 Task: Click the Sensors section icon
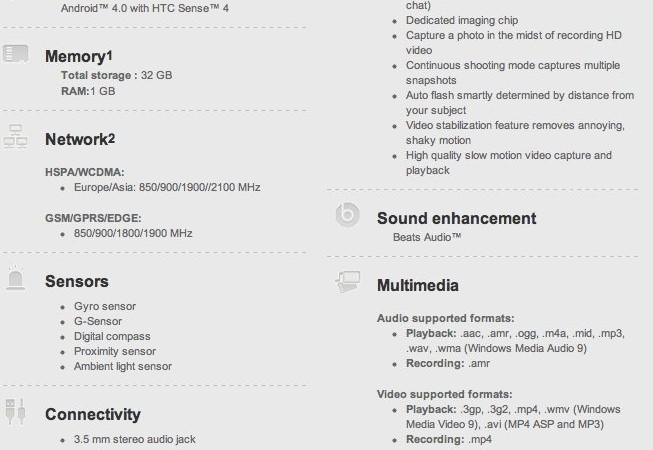click(x=14, y=279)
